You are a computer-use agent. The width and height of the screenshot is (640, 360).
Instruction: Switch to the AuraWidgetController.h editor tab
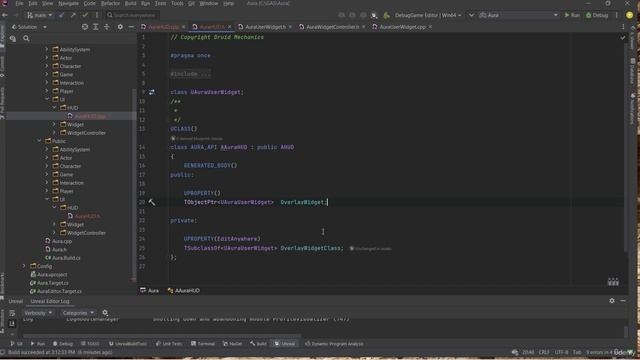click(333, 27)
